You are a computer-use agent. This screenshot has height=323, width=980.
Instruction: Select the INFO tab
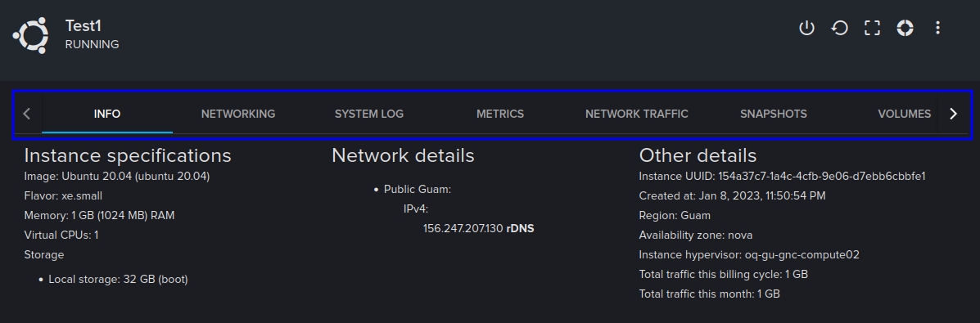[x=107, y=114]
